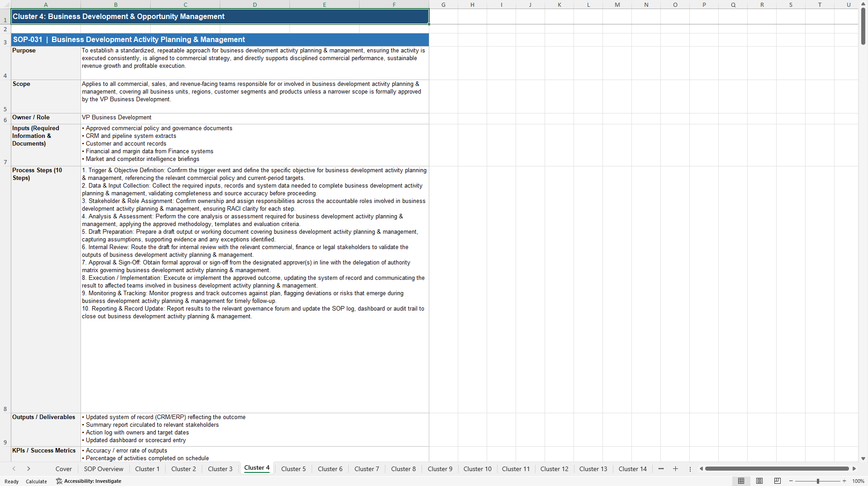The image size is (868, 486).
Task: Switch to Cluster 11 sheet
Action: [x=516, y=469]
